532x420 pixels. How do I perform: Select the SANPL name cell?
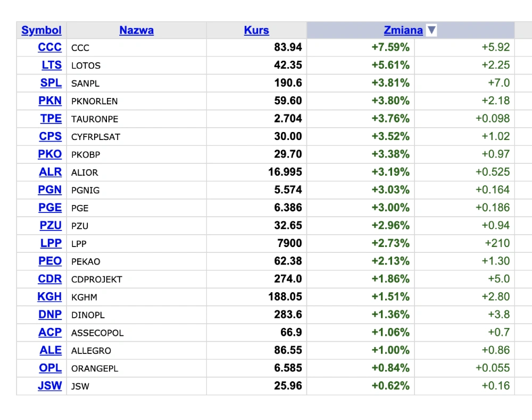pyautogui.click(x=136, y=83)
